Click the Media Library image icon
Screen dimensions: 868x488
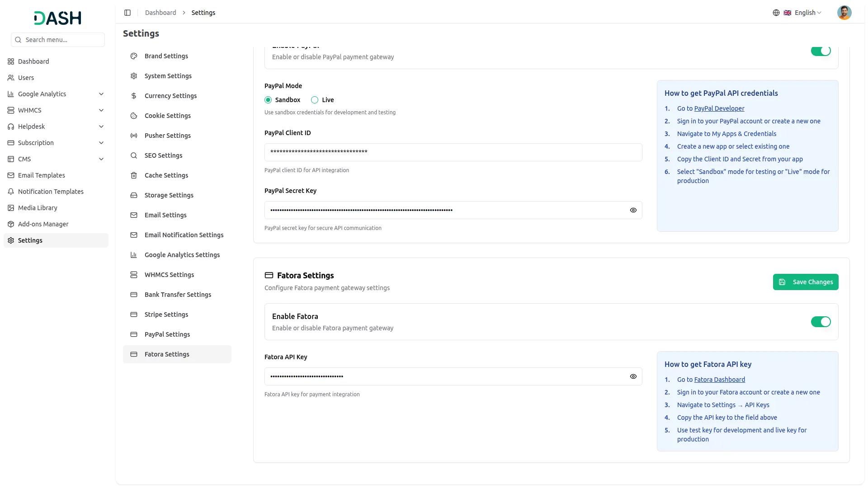coord(11,208)
